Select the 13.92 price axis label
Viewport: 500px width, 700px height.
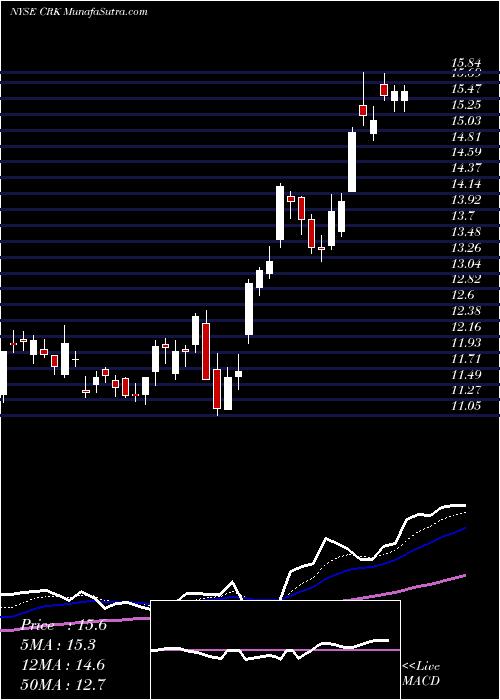(465, 200)
